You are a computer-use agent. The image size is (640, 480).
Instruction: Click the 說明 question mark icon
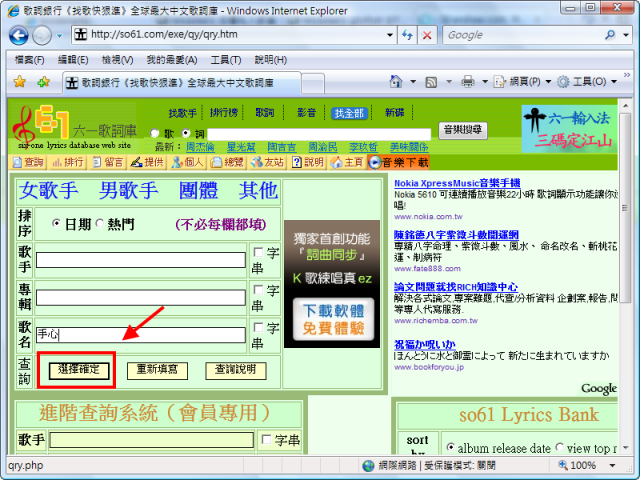(307, 162)
